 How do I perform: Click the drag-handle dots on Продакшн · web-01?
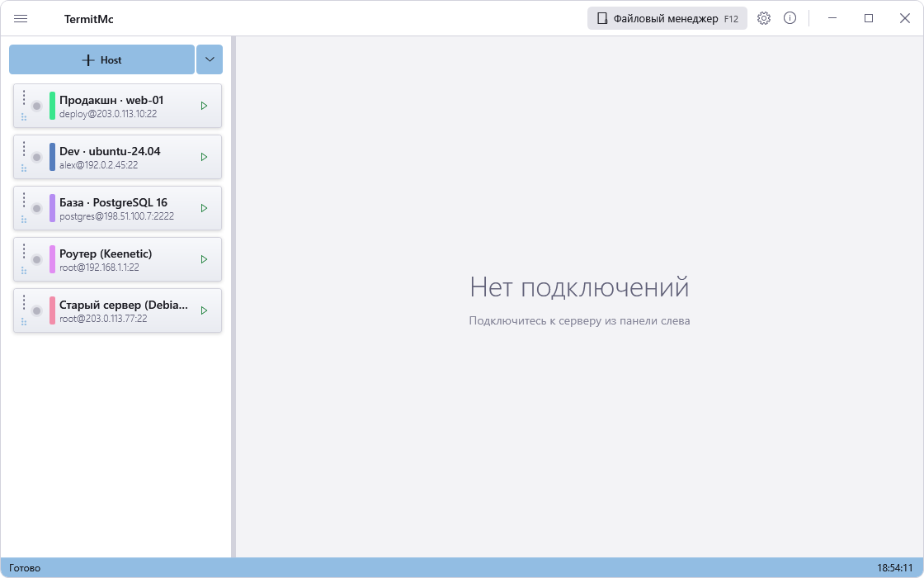tap(24, 117)
